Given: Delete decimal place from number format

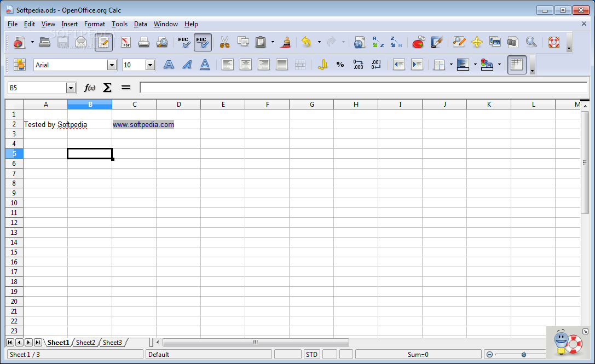Looking at the screenshot, I should 377,65.
